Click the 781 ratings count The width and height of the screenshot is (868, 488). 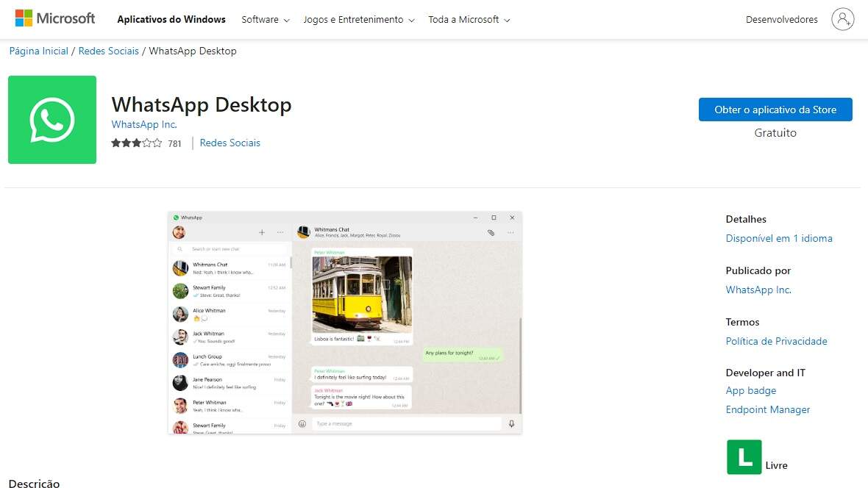[x=174, y=144]
